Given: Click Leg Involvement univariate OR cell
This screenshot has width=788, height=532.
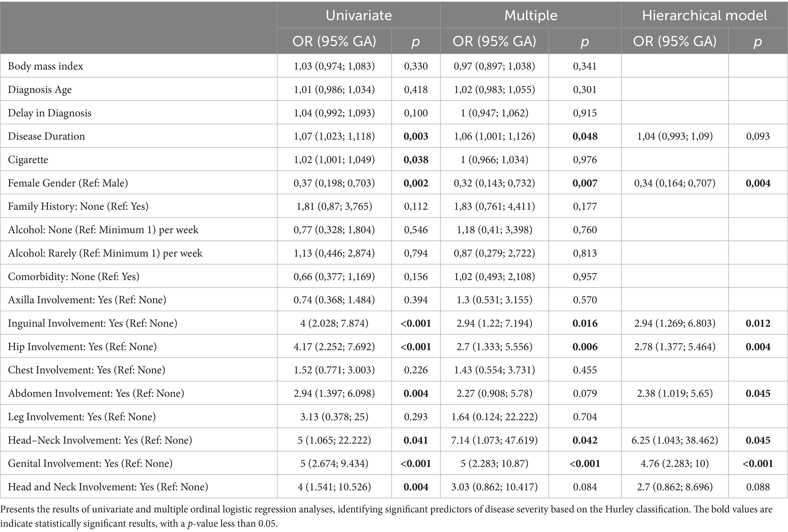Looking at the screenshot, I should [334, 417].
